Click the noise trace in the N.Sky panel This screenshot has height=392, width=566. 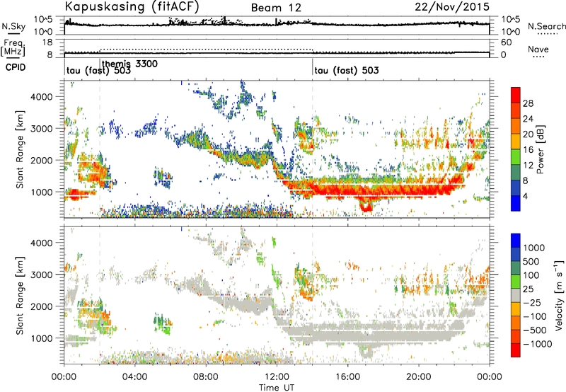[x=277, y=24]
